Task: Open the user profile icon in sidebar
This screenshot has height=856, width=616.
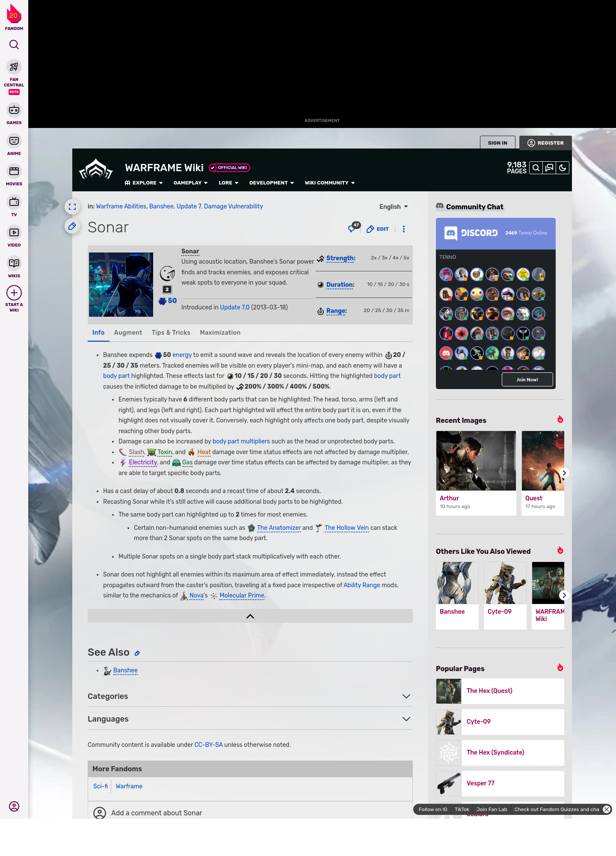Action: click(x=14, y=806)
